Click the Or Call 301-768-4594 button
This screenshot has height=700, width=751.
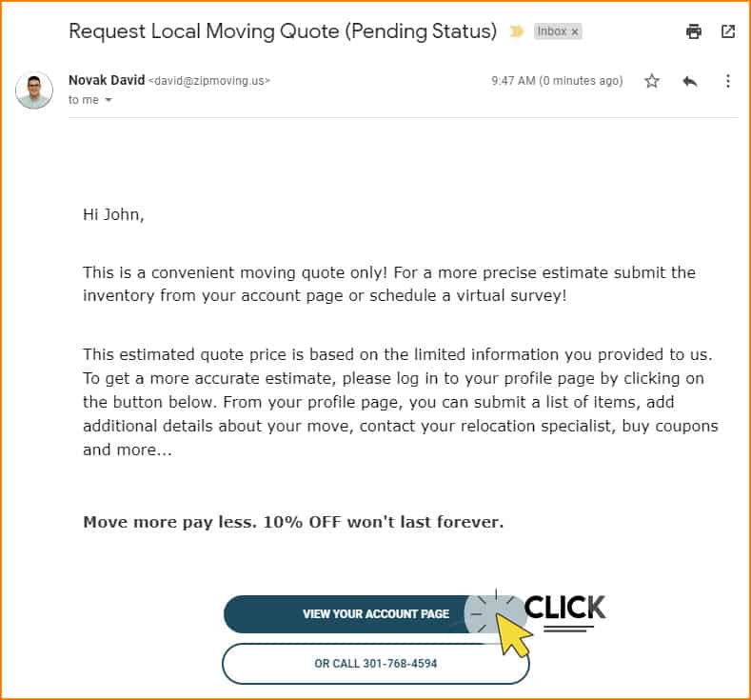375,664
